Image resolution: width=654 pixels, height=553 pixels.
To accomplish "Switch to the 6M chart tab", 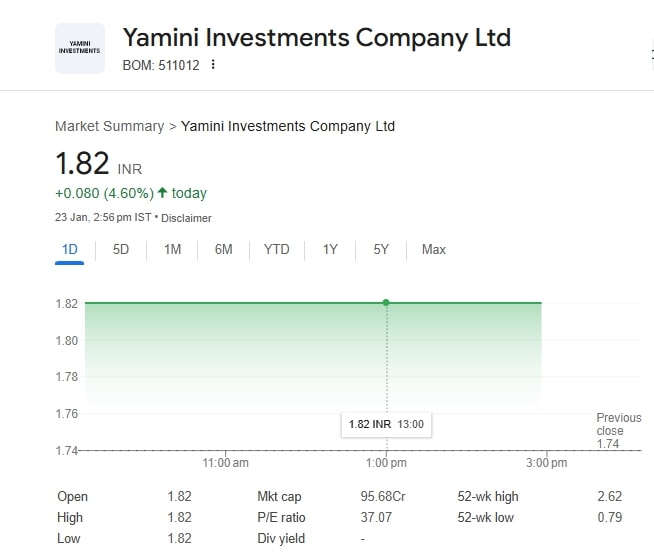I will [223, 249].
